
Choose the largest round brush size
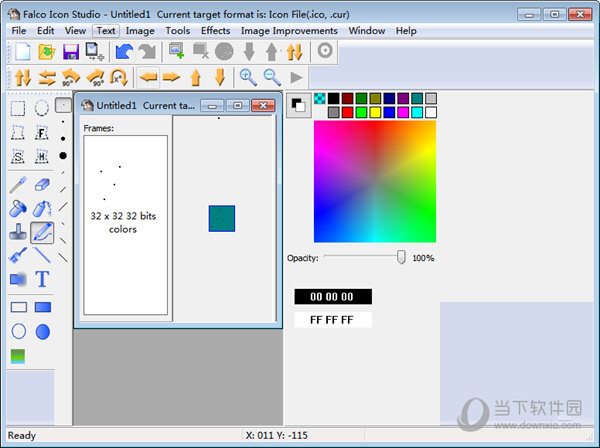(63, 155)
